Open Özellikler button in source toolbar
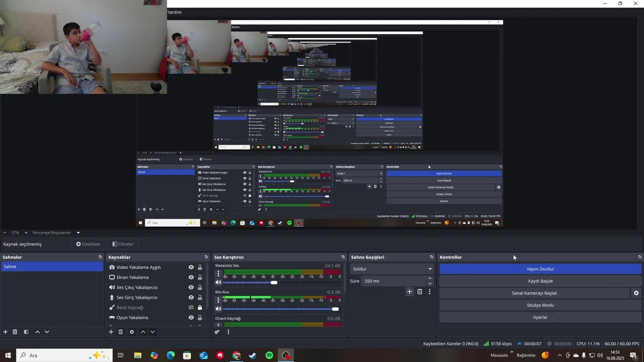The image size is (644, 362). click(x=89, y=244)
